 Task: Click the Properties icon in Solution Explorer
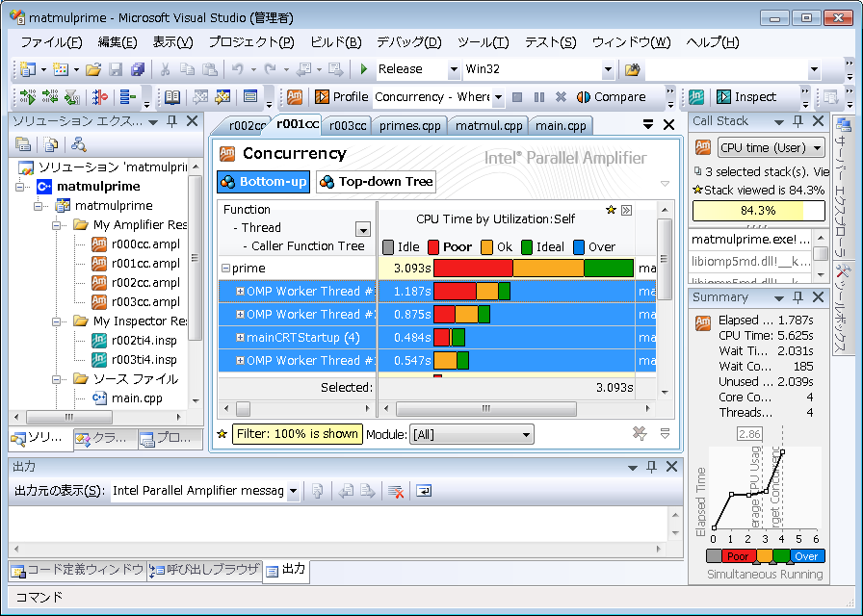tap(23, 144)
